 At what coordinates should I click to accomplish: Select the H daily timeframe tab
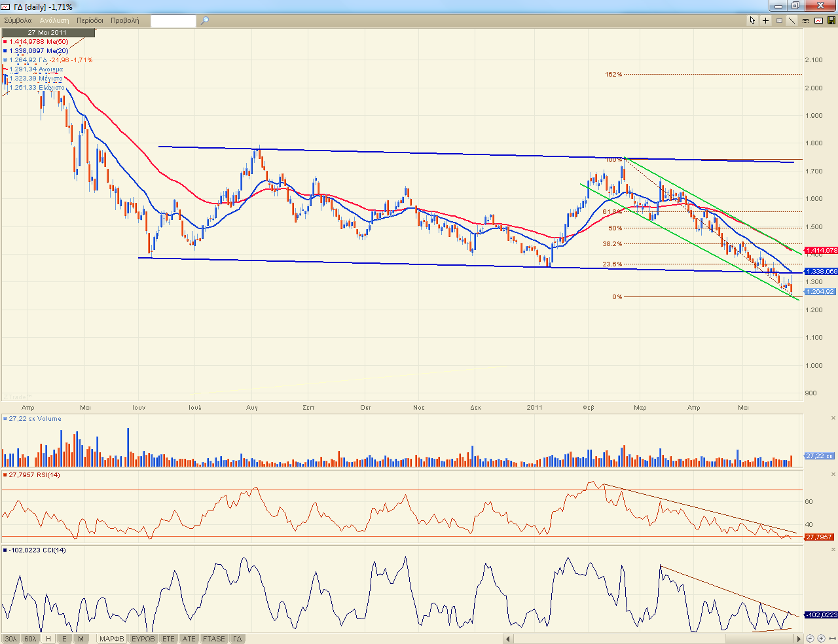tap(48, 639)
